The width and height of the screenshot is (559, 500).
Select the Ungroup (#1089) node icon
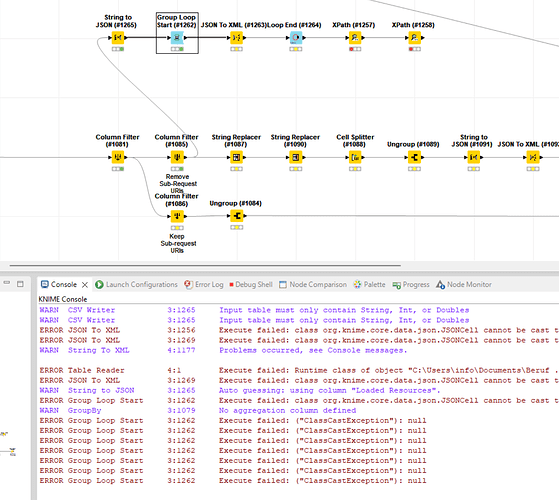click(414, 157)
